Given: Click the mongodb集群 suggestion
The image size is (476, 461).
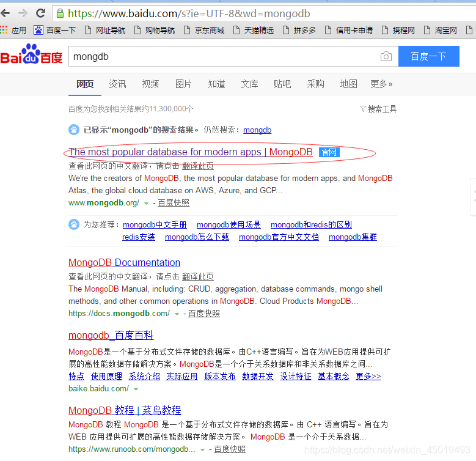Looking at the screenshot, I should [353, 237].
